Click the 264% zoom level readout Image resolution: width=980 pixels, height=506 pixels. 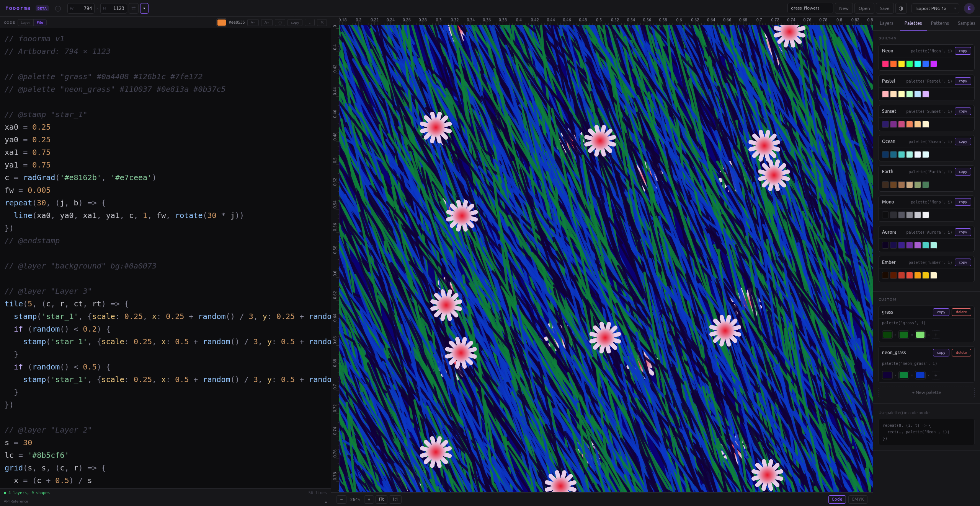tap(355, 499)
